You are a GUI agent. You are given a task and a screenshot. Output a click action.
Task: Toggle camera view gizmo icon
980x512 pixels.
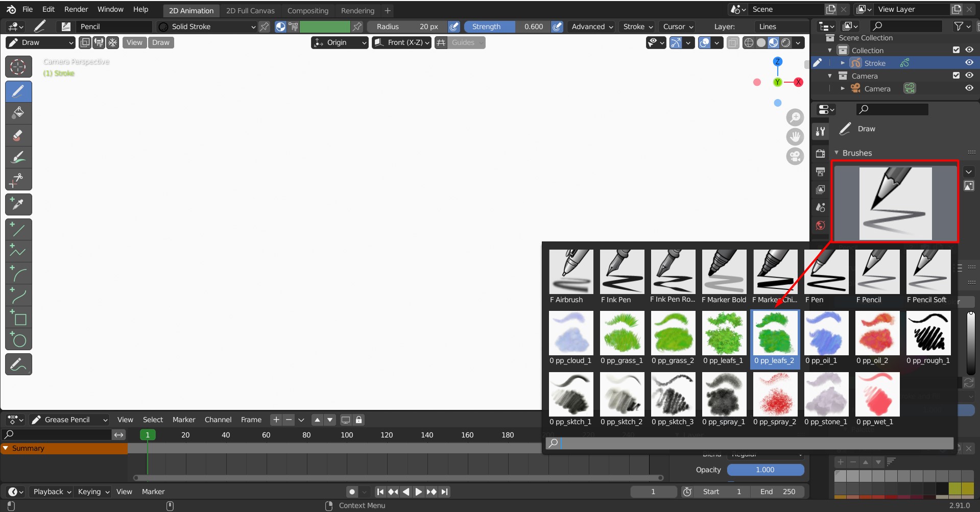[x=795, y=156]
